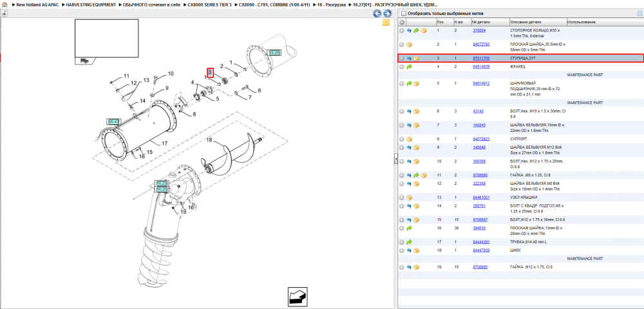Click green arrow for ТРУБКА,914.40 mm L row
644x309 pixels.
[x=409, y=242]
